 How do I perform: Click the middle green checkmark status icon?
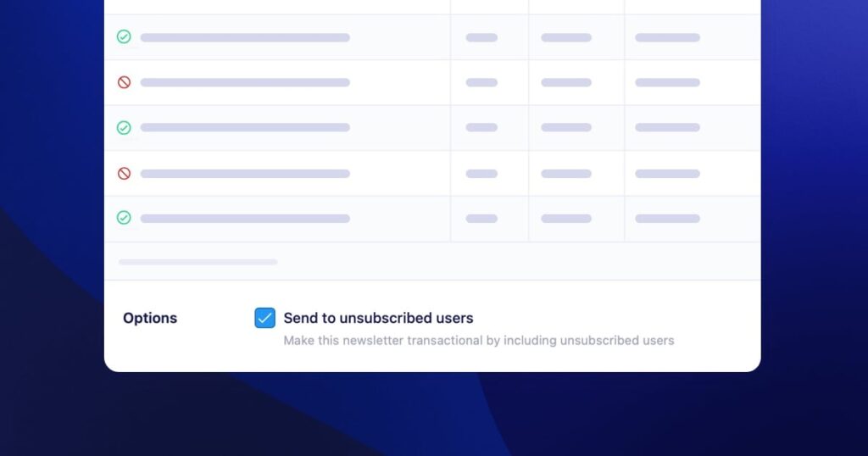point(124,128)
